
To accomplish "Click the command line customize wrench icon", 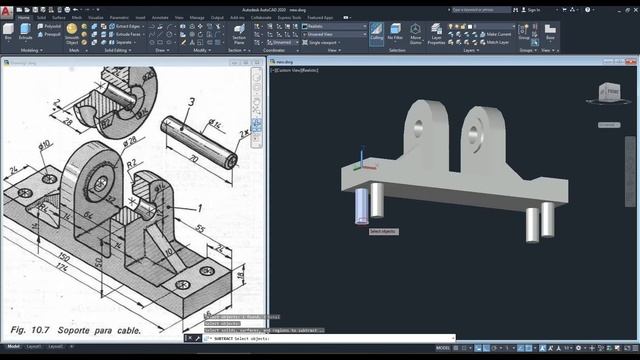I will coord(197,338).
